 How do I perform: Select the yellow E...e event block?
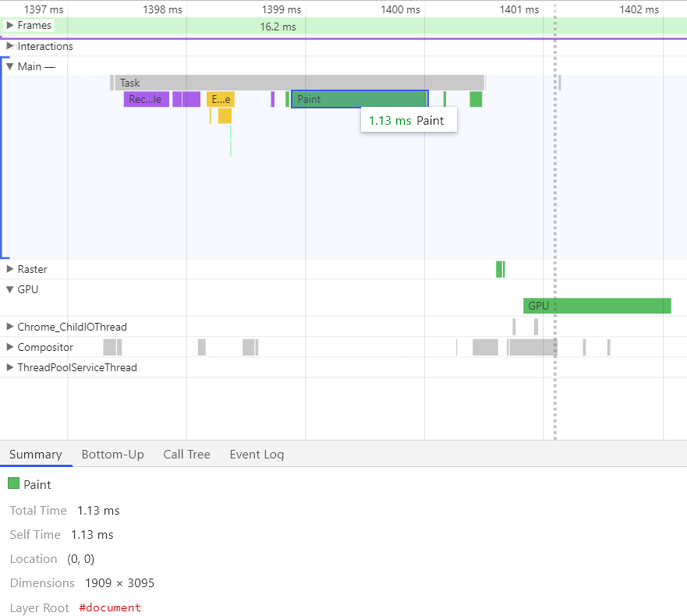click(221, 100)
